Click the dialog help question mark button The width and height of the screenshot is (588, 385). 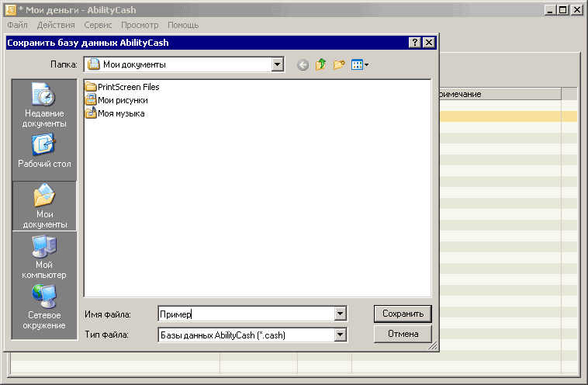pos(415,43)
